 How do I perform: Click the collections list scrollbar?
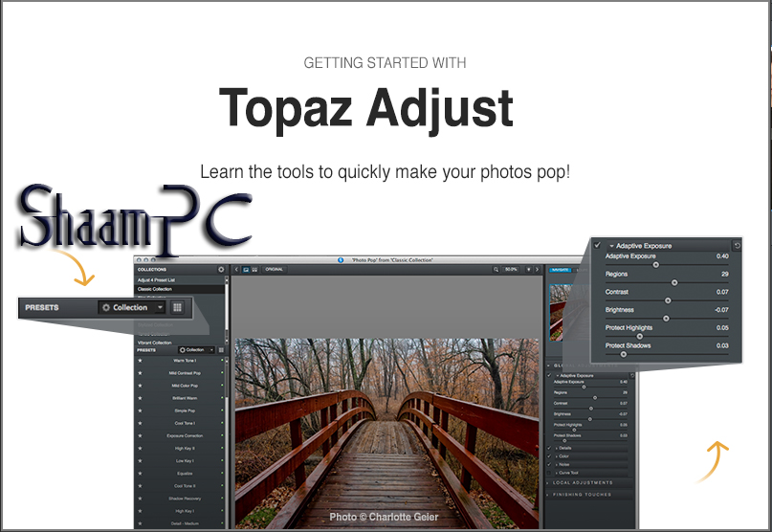(227, 309)
